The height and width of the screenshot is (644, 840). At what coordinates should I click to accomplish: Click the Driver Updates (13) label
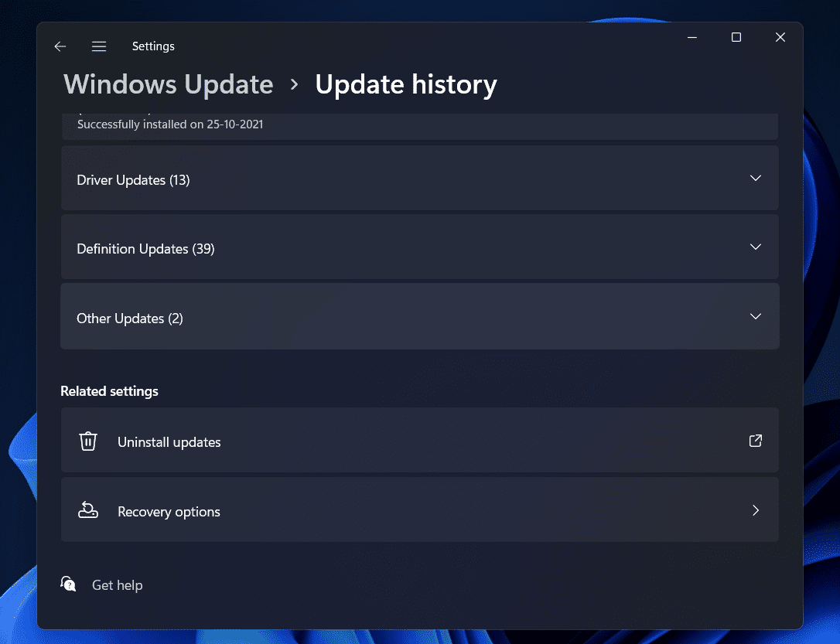pyautogui.click(x=133, y=180)
